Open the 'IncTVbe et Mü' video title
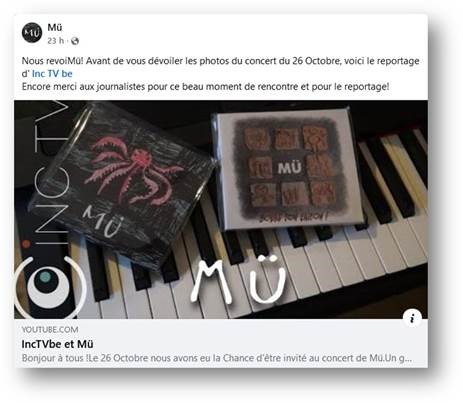 click(57, 344)
